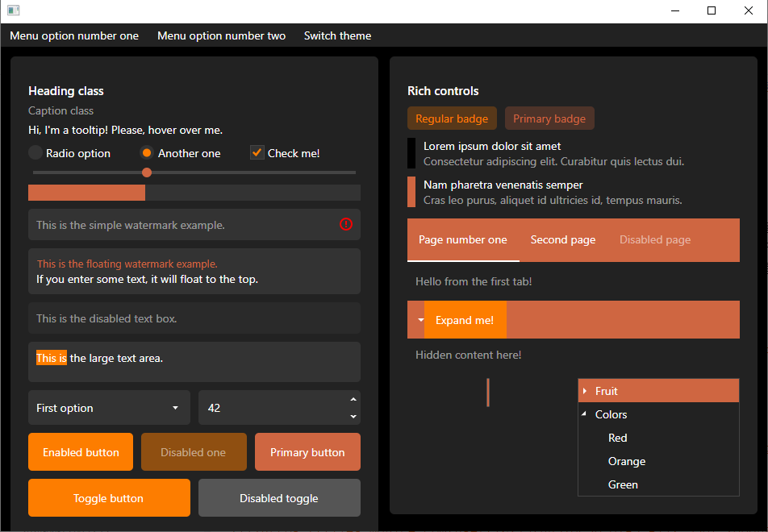Click the numeric field's up arrow

[353, 399]
